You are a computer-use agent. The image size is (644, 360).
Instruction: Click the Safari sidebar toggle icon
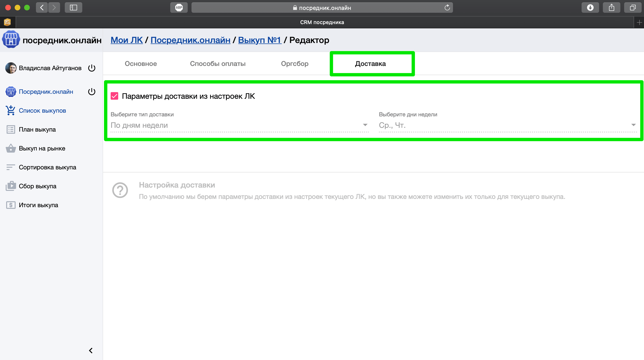pos(73,8)
